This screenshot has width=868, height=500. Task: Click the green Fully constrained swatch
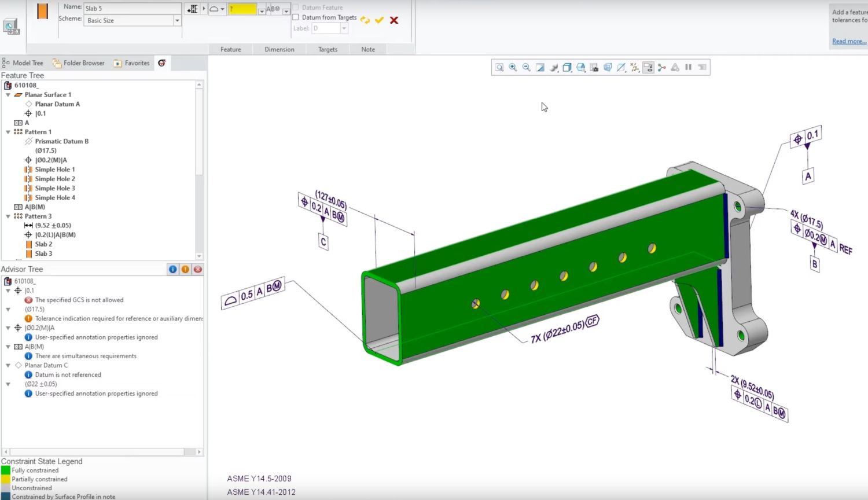point(6,470)
